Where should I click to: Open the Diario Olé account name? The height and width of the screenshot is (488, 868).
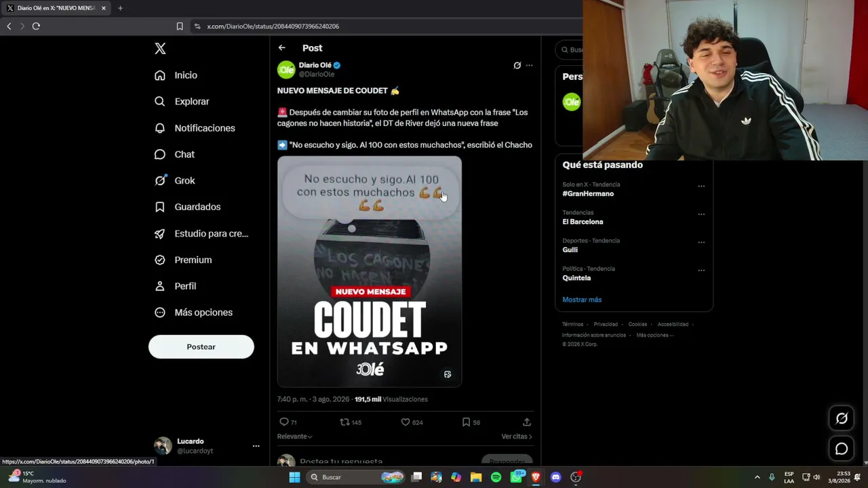tap(315, 65)
